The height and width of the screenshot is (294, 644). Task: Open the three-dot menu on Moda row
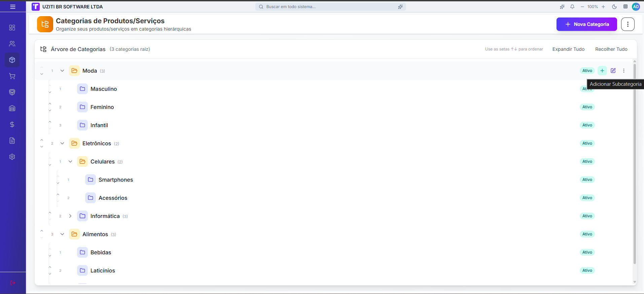(624, 71)
